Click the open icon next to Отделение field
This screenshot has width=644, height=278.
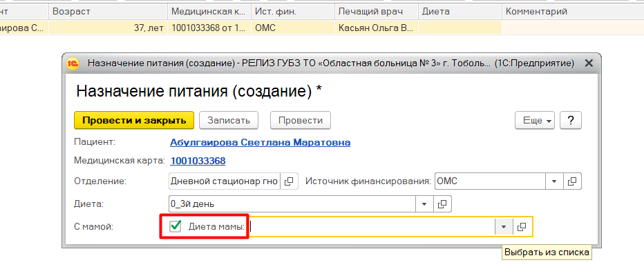[x=289, y=181]
